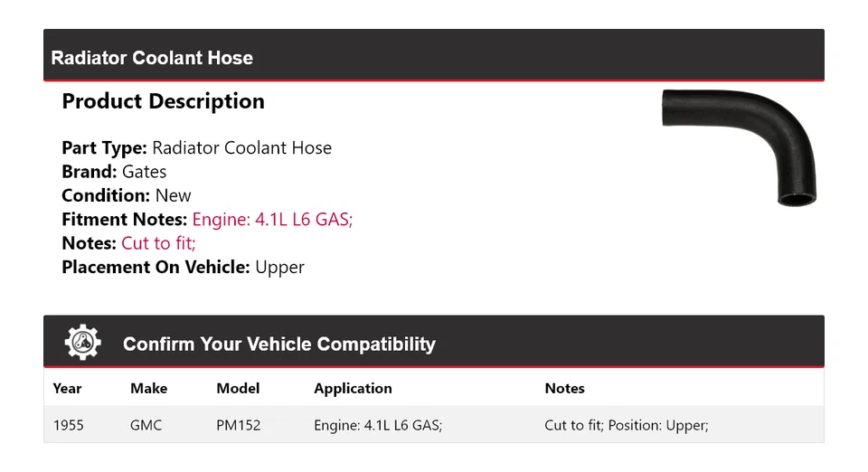This screenshot has height=472, width=868.
Task: Click the Make column header
Action: (x=148, y=389)
